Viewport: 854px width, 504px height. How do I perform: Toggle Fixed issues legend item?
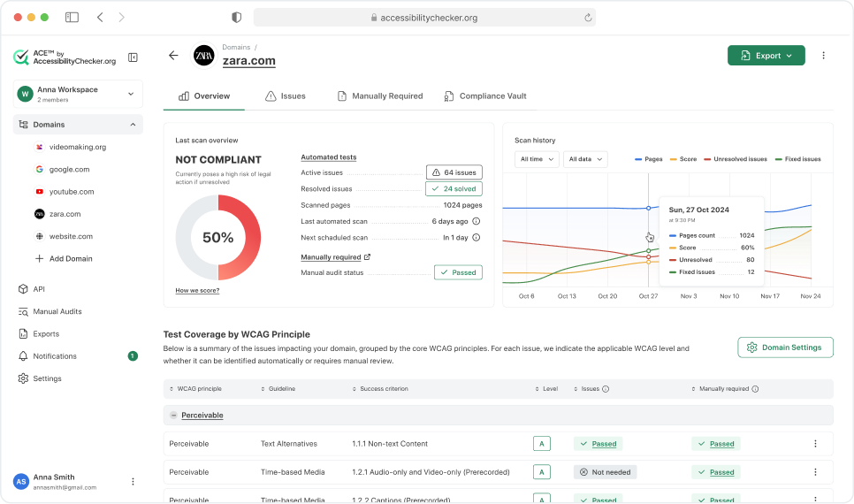tap(798, 159)
